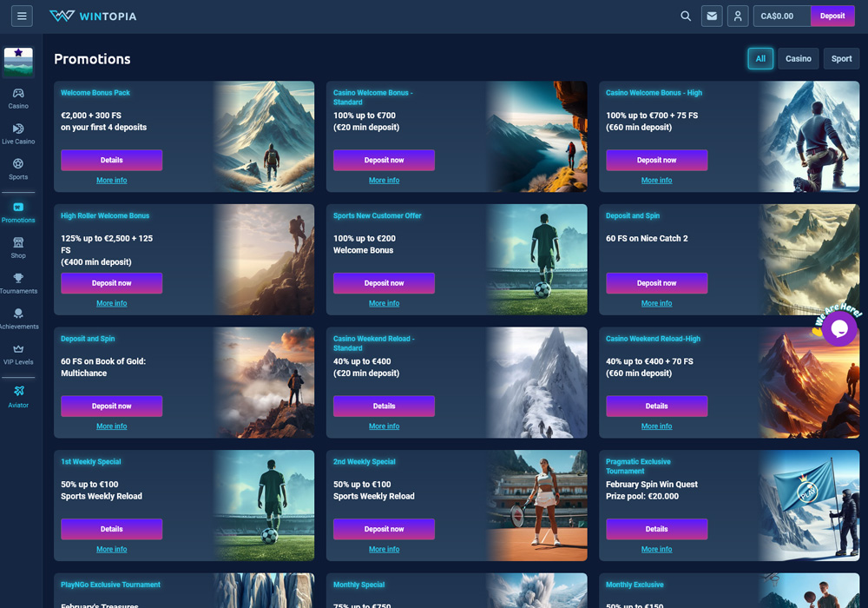Open Tournaments in the sidebar
Screen dimensions: 868x608
tap(18, 283)
